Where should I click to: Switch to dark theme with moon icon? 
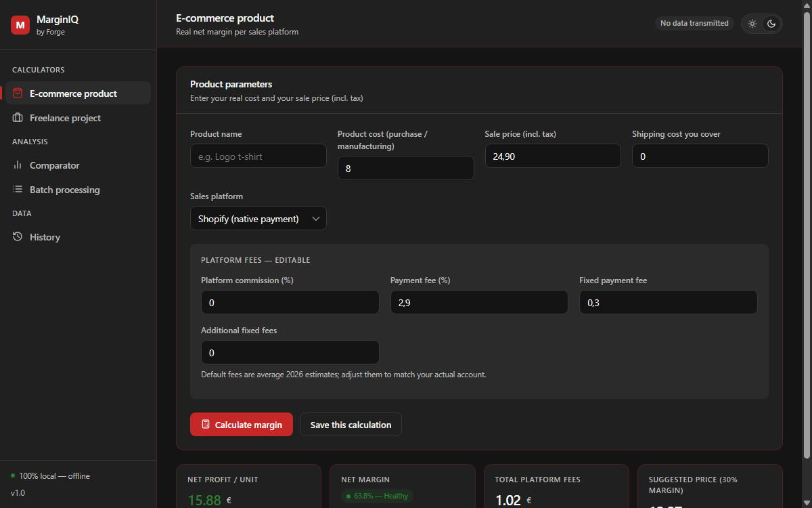coord(771,24)
